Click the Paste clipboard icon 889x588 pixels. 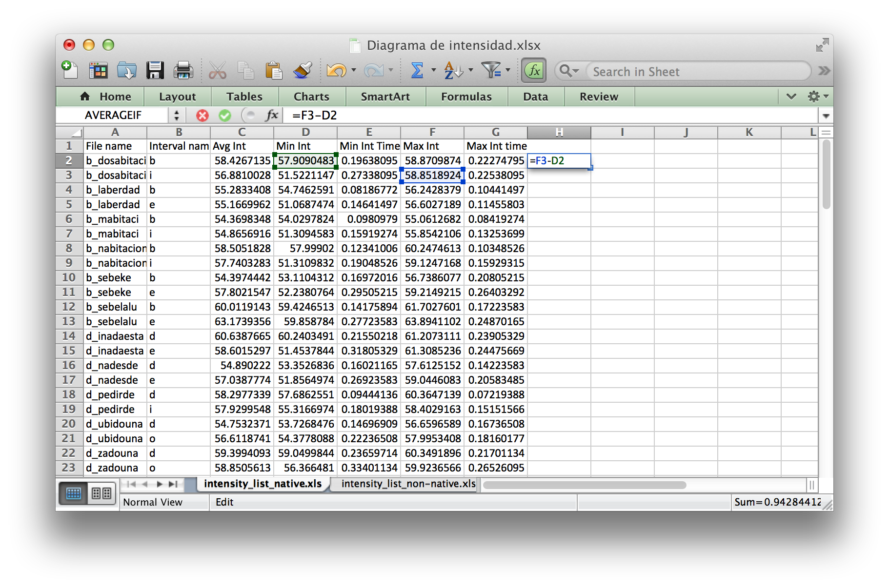point(274,71)
